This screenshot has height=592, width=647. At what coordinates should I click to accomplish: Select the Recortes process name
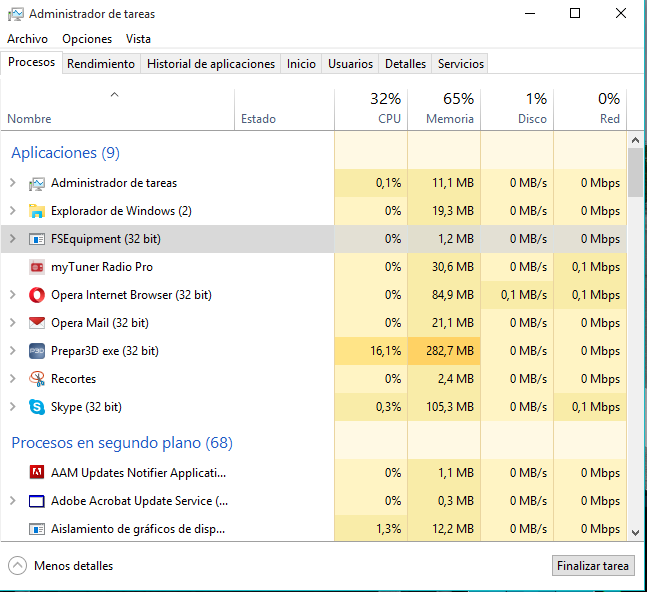click(x=73, y=379)
